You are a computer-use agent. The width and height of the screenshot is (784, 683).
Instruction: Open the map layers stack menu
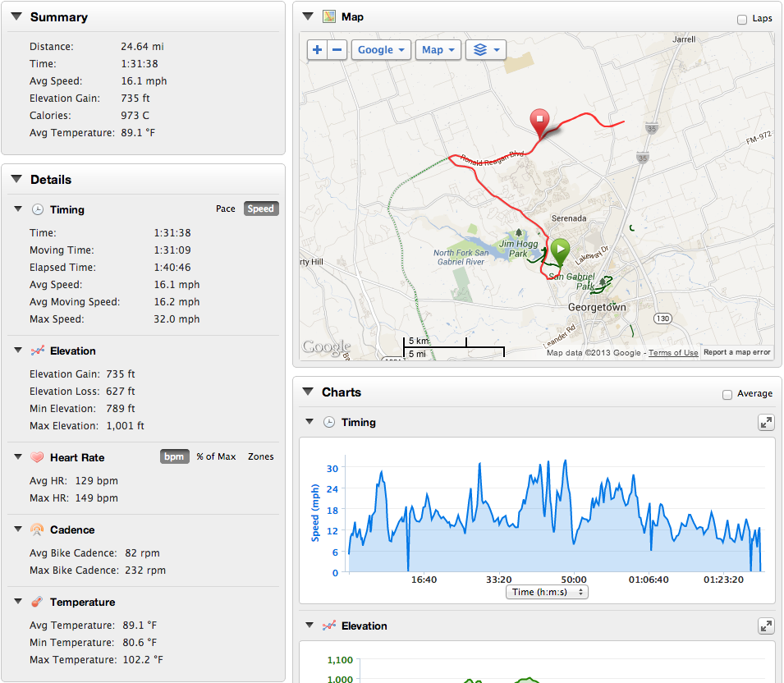coord(485,50)
